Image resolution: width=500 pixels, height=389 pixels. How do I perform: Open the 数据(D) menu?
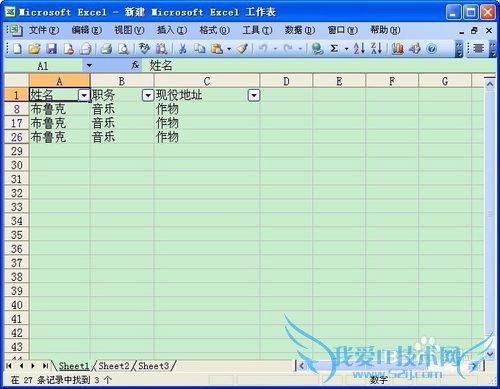300,30
